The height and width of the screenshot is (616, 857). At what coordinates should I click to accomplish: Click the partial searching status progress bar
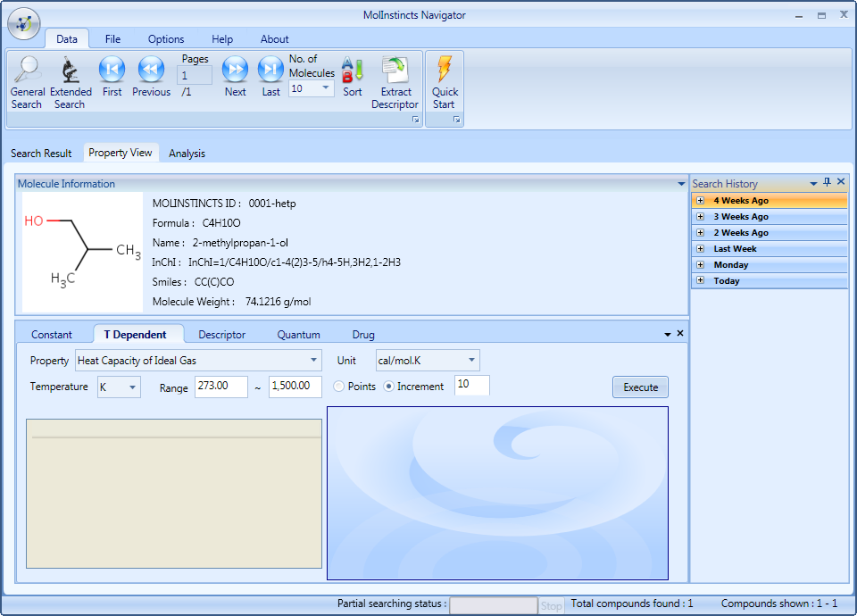pyautogui.click(x=494, y=605)
